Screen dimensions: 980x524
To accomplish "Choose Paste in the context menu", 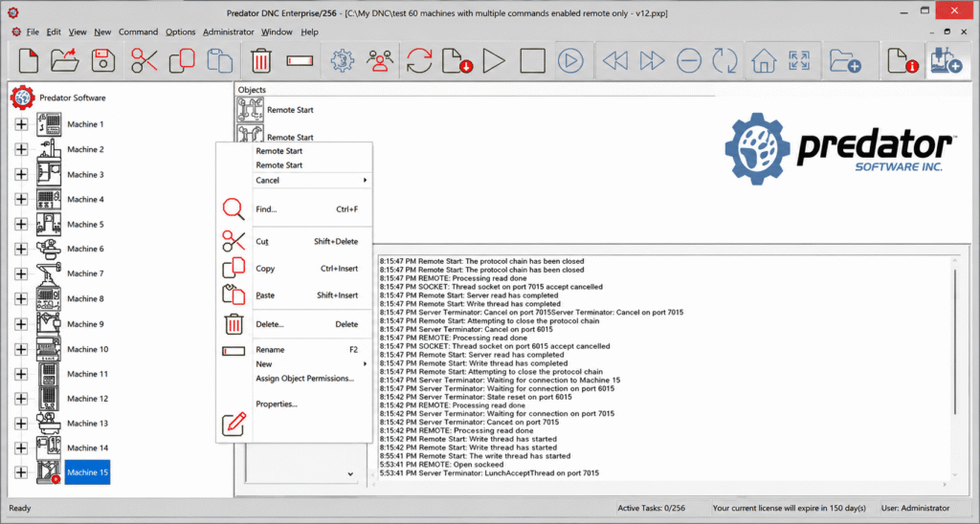I will [x=311, y=295].
